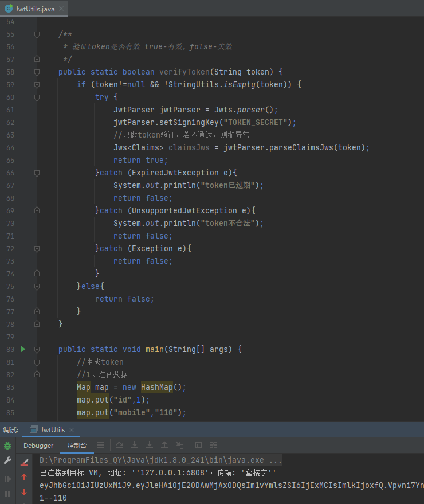Switch to the 控制台 console tab
The width and height of the screenshot is (424, 504).
click(x=77, y=446)
